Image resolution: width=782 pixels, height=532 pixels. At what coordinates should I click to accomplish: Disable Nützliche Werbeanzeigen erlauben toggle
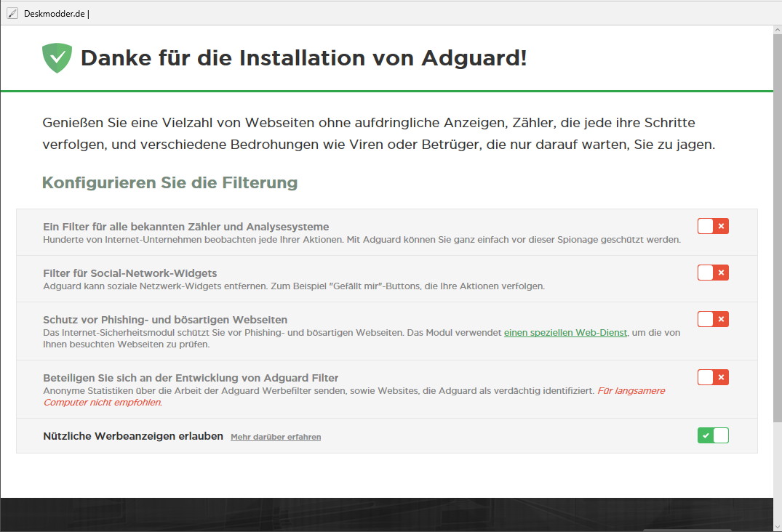[x=713, y=435]
